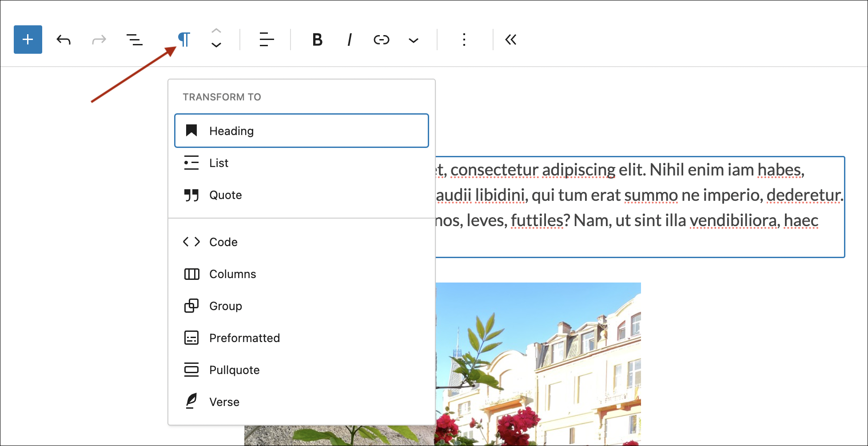Image resolution: width=868 pixels, height=446 pixels.
Task: Click the underlined word habes in the text
Action: [x=780, y=169]
